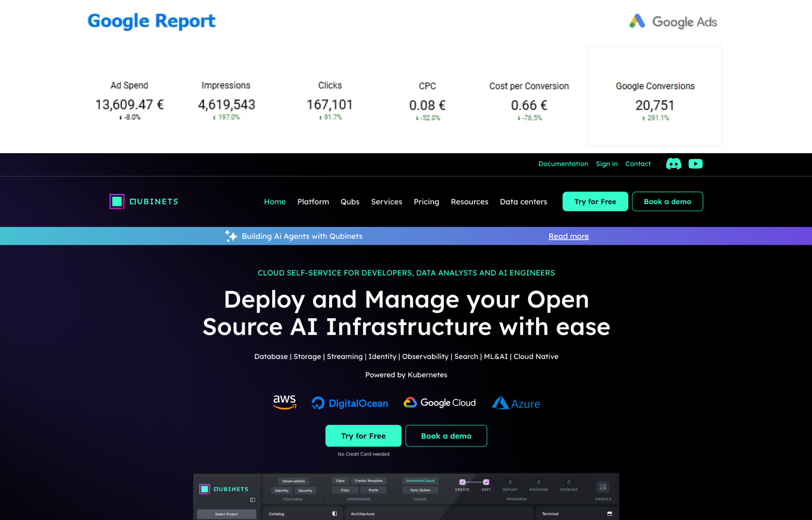Click the Building Ai Agents with Qubinets text

pos(302,236)
